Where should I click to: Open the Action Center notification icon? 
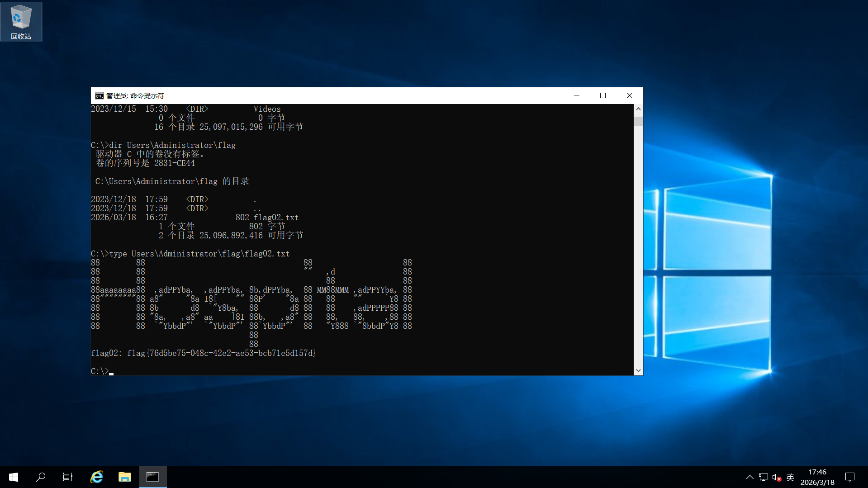(850, 477)
